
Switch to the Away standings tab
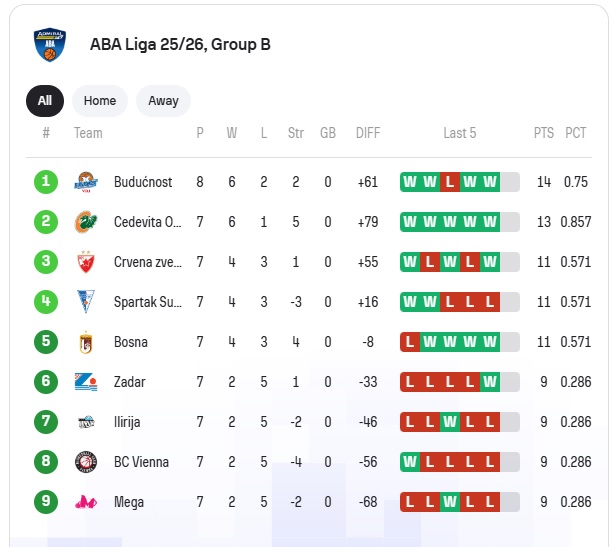pos(163,101)
